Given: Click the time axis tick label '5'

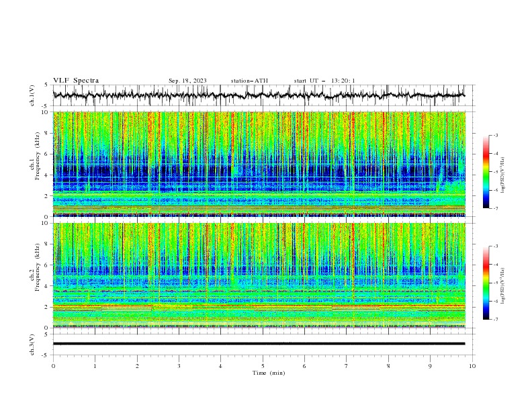Looking at the screenshot, I should (263, 366).
